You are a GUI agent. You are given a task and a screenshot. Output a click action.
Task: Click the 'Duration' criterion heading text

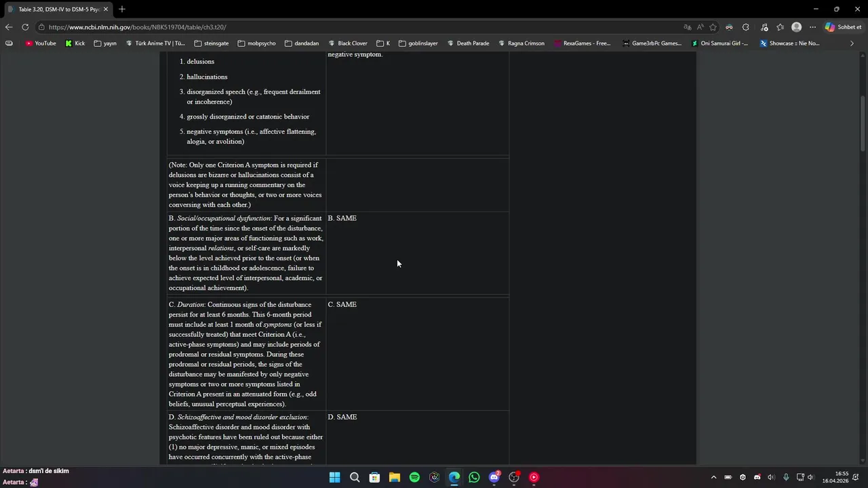191,304
